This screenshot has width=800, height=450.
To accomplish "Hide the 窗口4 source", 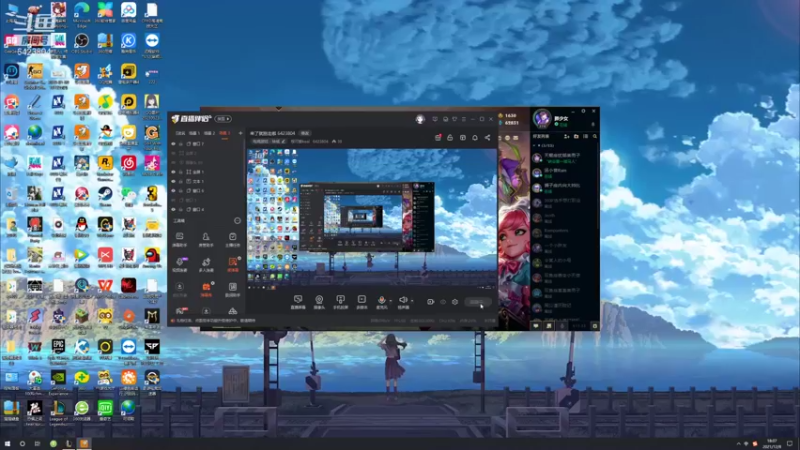I will (x=173, y=209).
